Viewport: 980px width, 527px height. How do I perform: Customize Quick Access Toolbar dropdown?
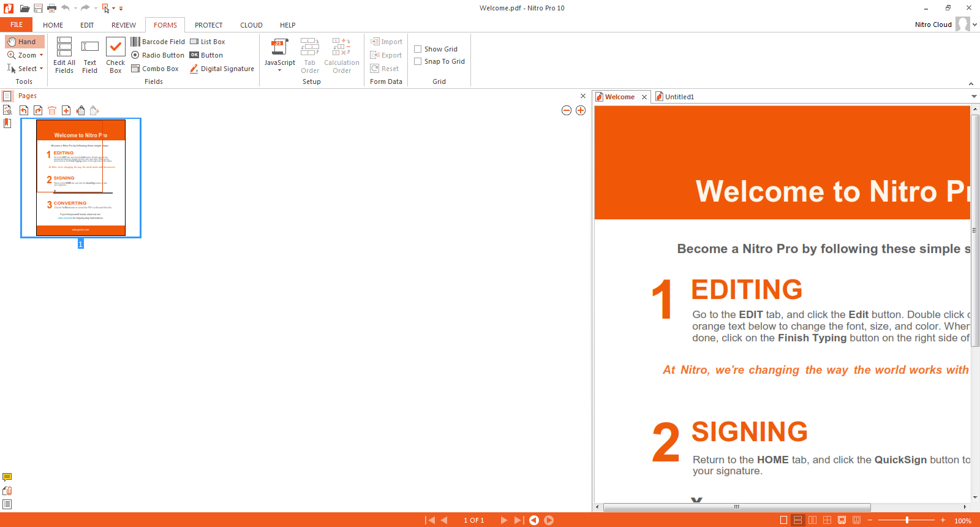pyautogui.click(x=121, y=9)
